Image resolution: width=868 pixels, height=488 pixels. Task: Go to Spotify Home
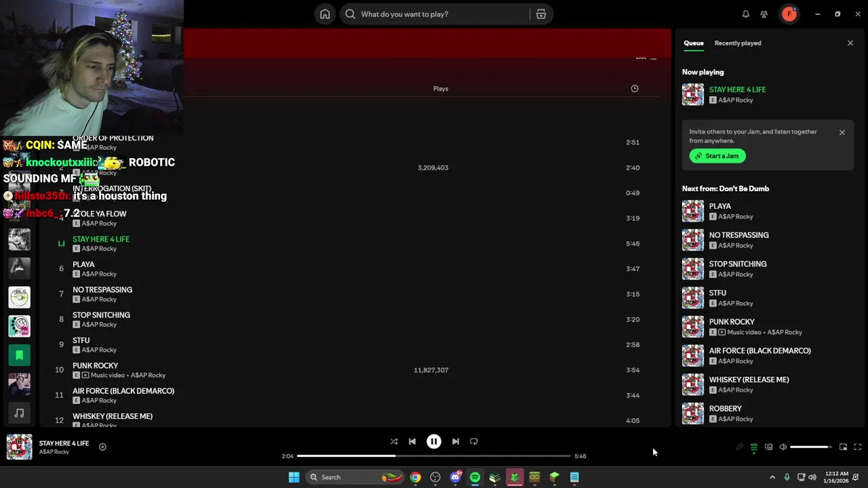point(325,14)
